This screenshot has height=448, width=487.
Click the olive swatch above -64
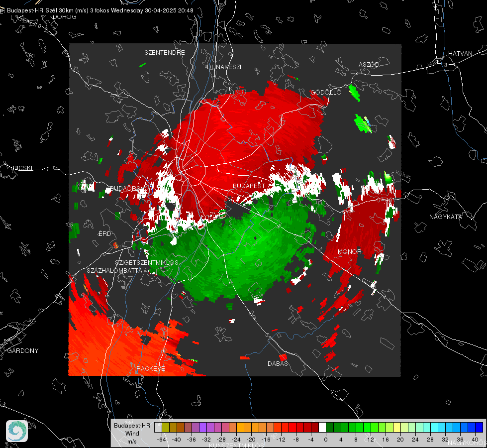pos(165,427)
